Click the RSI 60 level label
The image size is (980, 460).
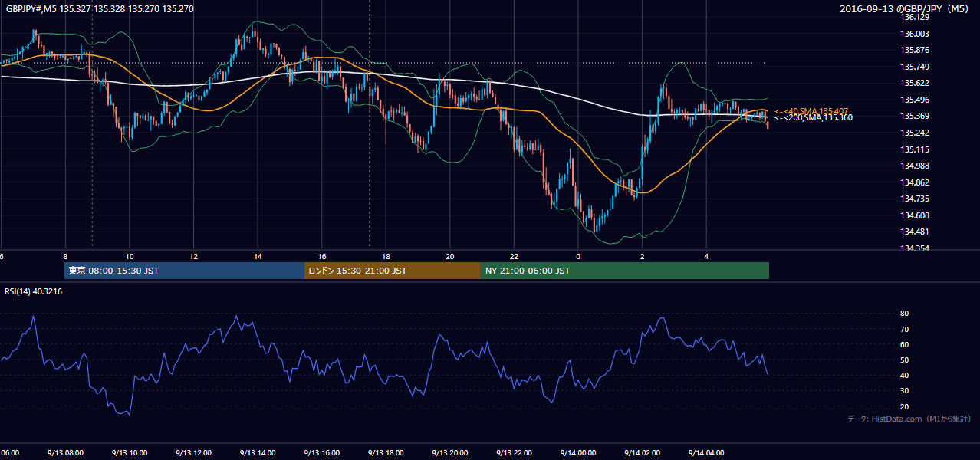pyautogui.click(x=905, y=344)
